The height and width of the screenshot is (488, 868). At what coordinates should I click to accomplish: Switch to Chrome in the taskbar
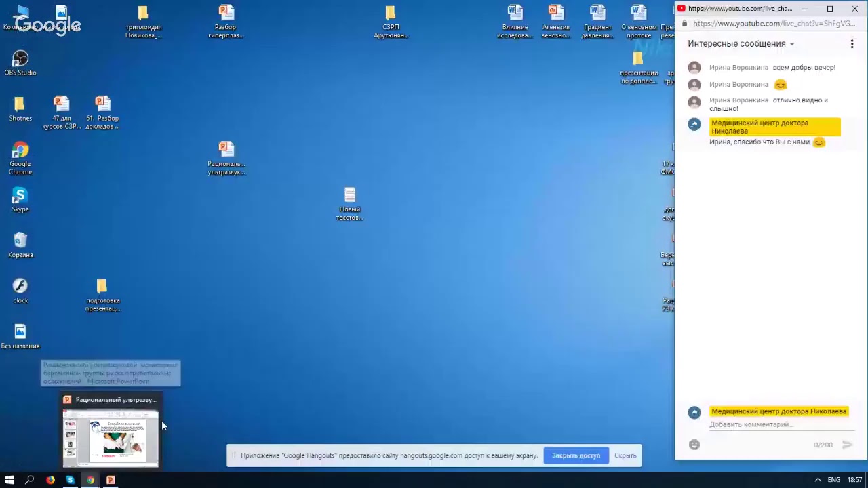[x=90, y=480]
